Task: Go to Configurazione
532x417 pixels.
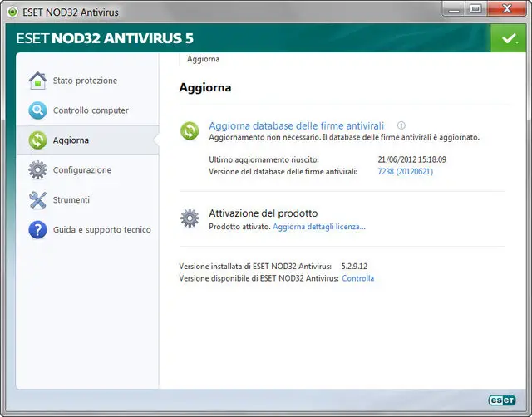Action: coord(87,169)
